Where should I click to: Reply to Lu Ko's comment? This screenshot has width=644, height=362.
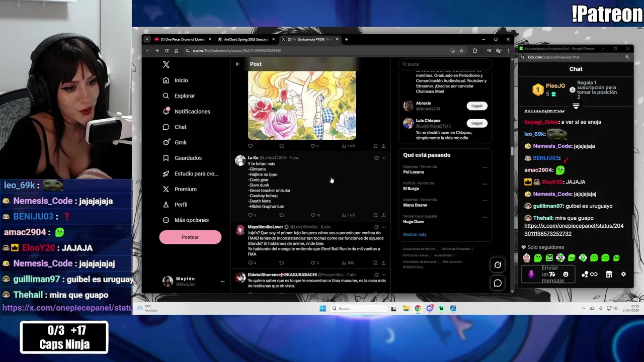point(252,215)
